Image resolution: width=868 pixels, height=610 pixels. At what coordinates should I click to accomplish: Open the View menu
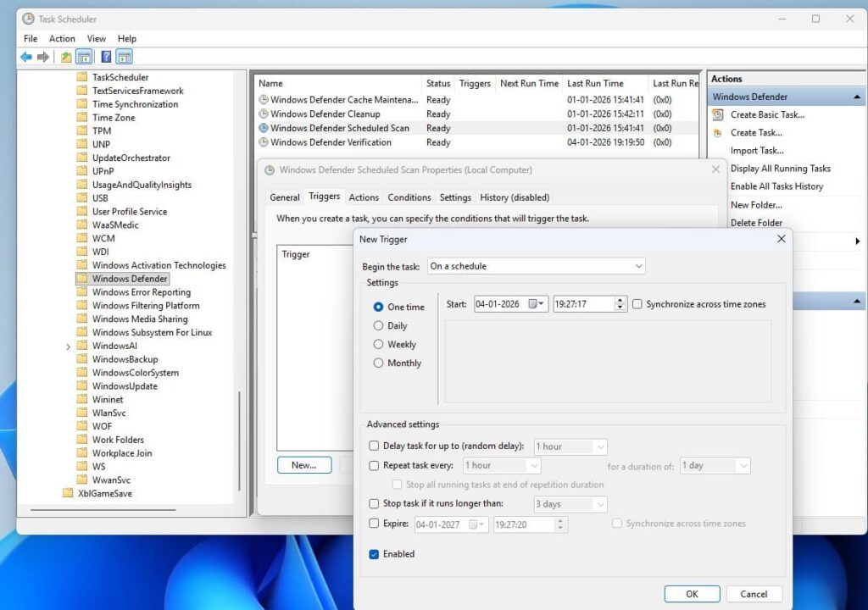coord(97,39)
